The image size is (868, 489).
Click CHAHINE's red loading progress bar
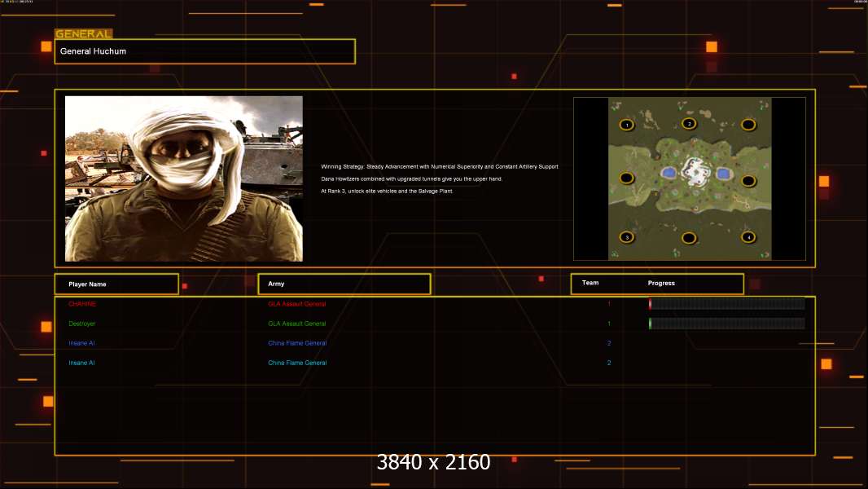726,304
